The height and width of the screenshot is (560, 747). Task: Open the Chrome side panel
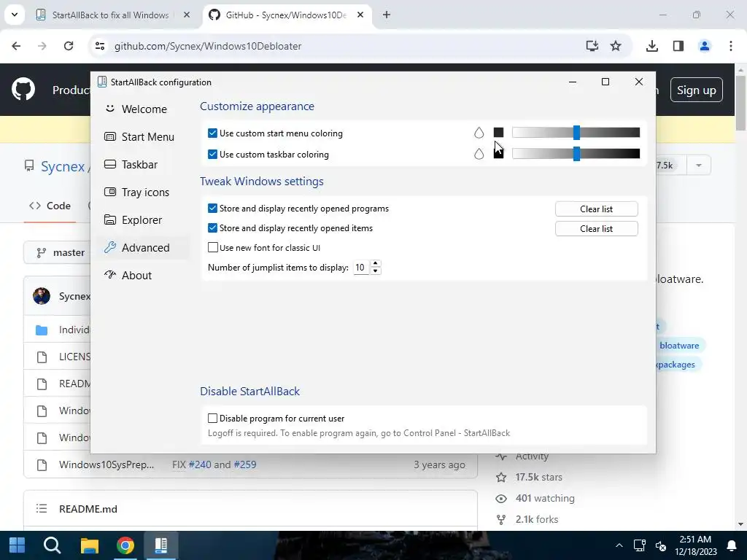click(x=678, y=46)
